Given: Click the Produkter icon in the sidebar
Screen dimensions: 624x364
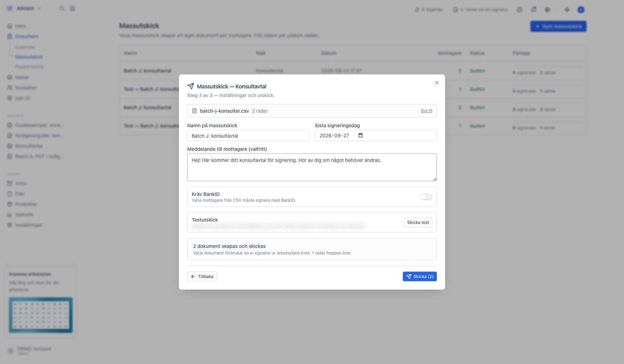Looking at the screenshot, I should pos(10,204).
